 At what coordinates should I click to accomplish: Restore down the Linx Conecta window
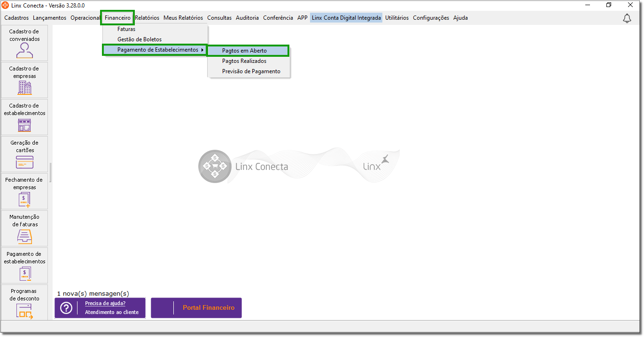coord(609,5)
